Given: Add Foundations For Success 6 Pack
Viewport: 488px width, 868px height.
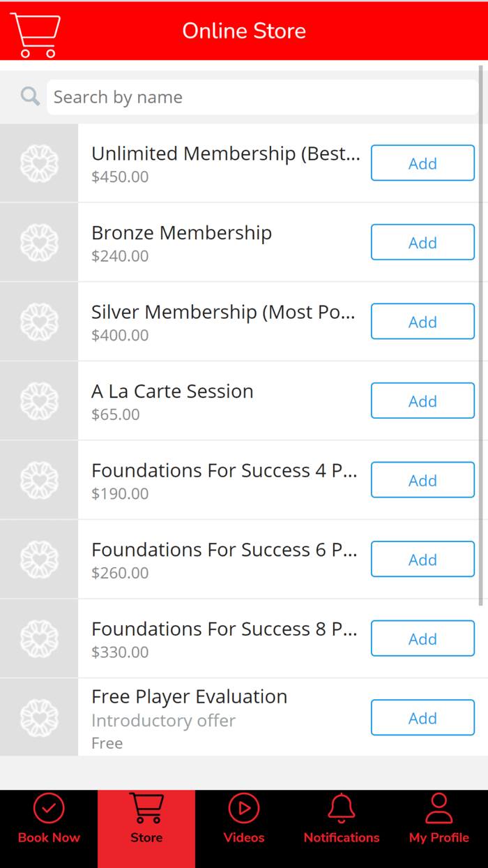Looking at the screenshot, I should (422, 559).
